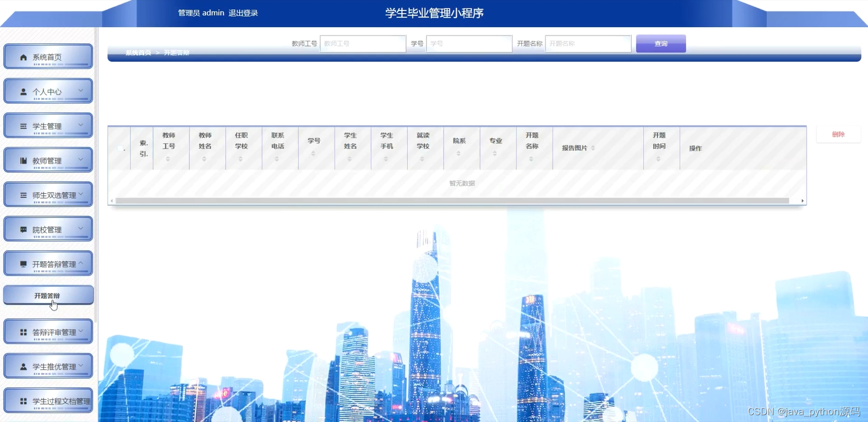Screen dimensions: 868x422
Task: Open 开题答辩 submenu item
Action: click(x=48, y=295)
